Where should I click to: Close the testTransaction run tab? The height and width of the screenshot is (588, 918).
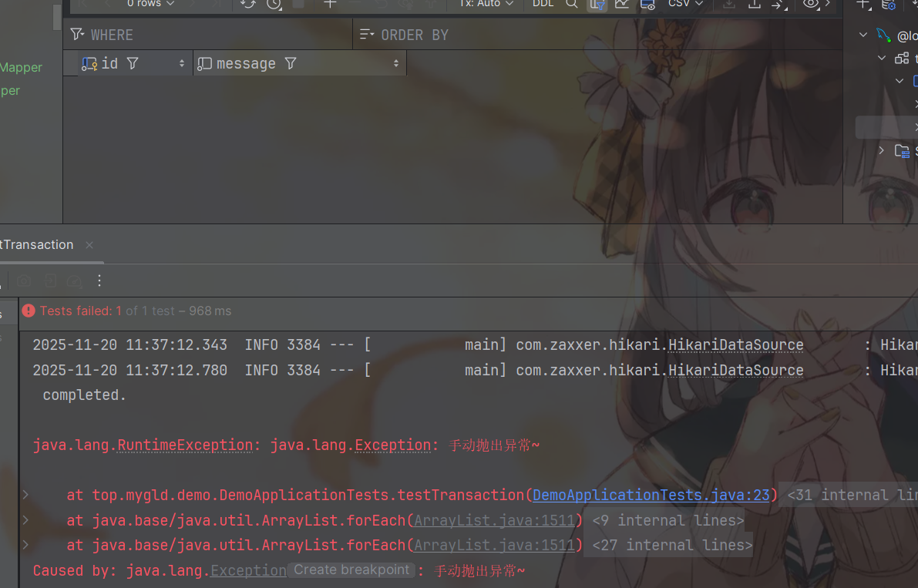(89, 245)
